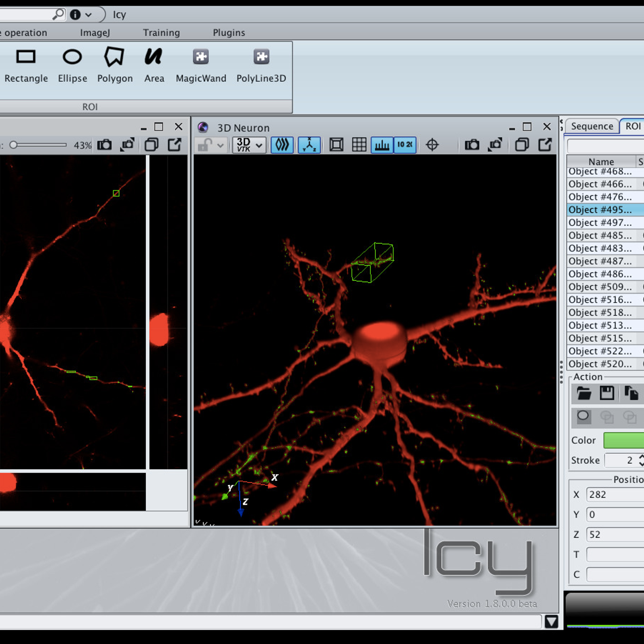The height and width of the screenshot is (644, 644).
Task: Select Object #497 in ROI list
Action: click(605, 223)
